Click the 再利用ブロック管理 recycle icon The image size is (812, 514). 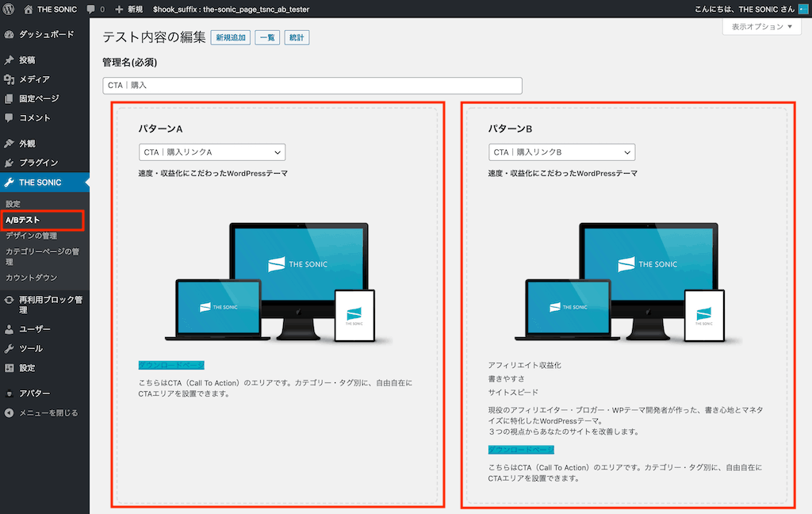9,300
